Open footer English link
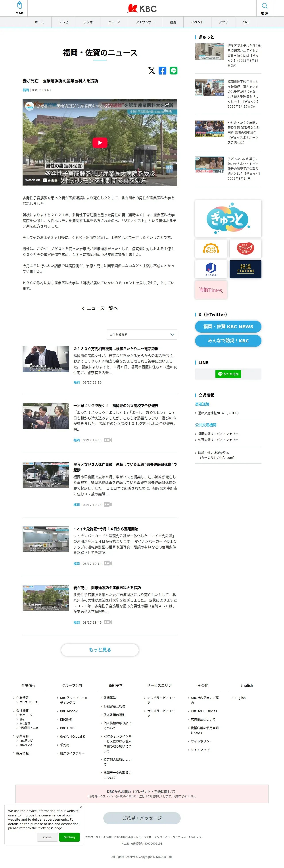 tap(240, 698)
